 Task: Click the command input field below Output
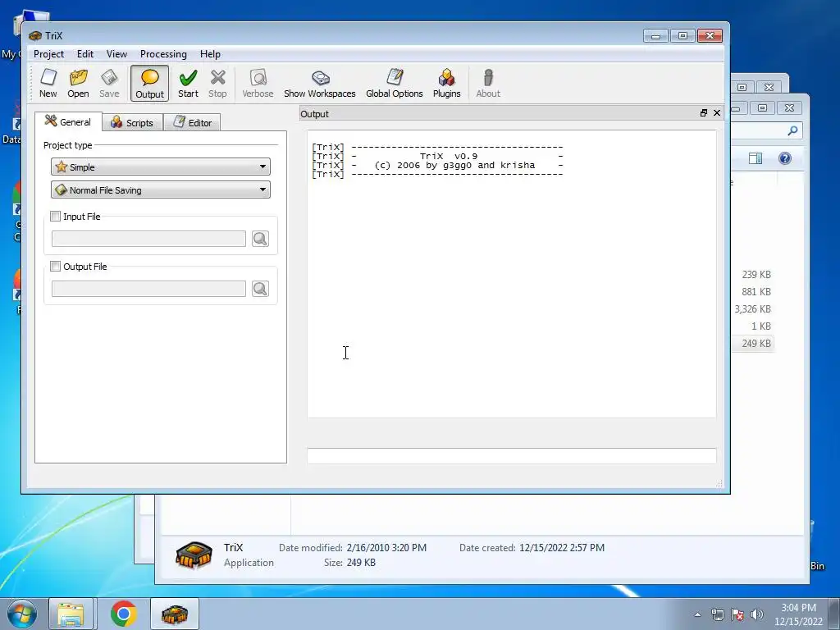click(x=512, y=456)
